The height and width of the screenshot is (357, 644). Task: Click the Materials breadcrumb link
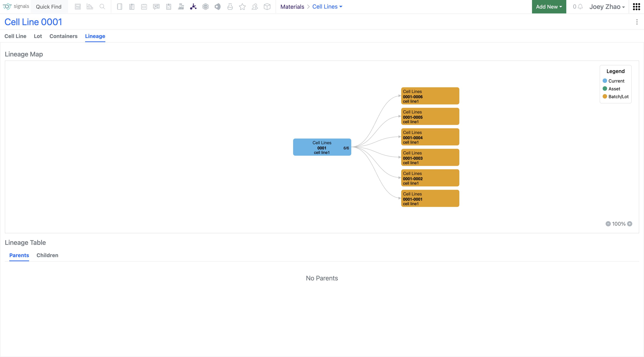292,7
